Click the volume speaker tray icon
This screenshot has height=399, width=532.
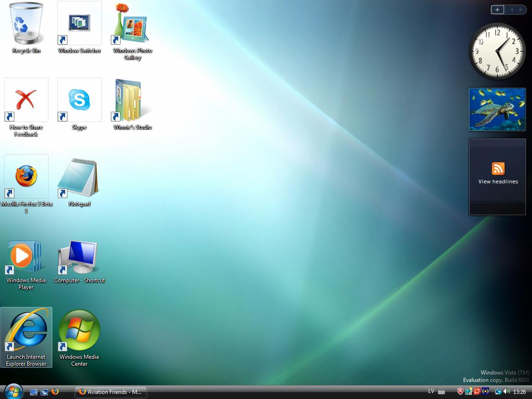[x=507, y=392]
